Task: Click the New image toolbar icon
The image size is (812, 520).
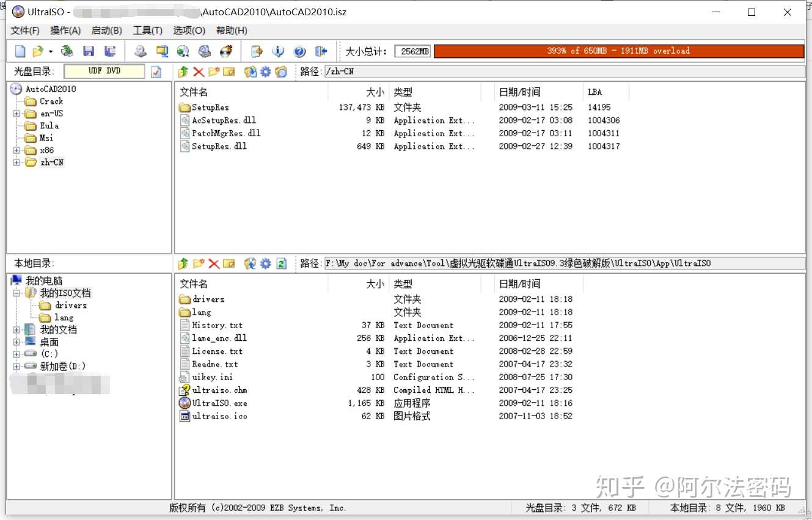Action: pos(21,51)
